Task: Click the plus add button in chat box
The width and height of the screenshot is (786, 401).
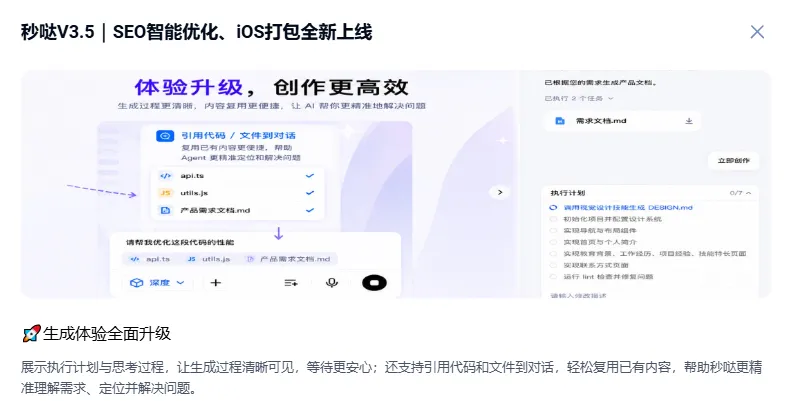Action: (216, 283)
